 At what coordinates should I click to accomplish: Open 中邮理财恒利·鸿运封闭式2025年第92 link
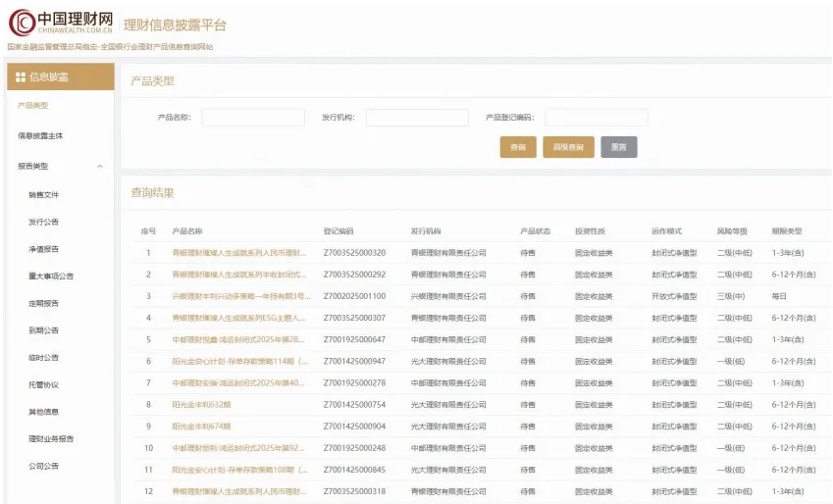pyautogui.click(x=238, y=448)
